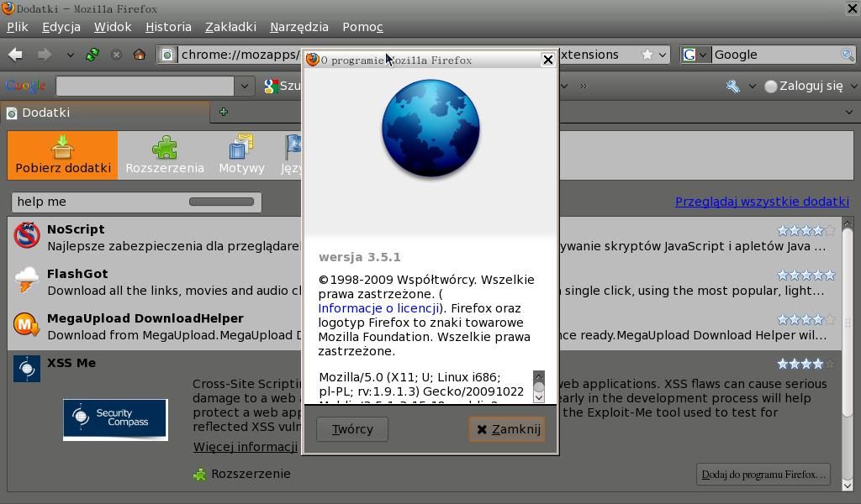The image size is (861, 504).
Task: Open the Edycja menu
Action: (x=61, y=27)
